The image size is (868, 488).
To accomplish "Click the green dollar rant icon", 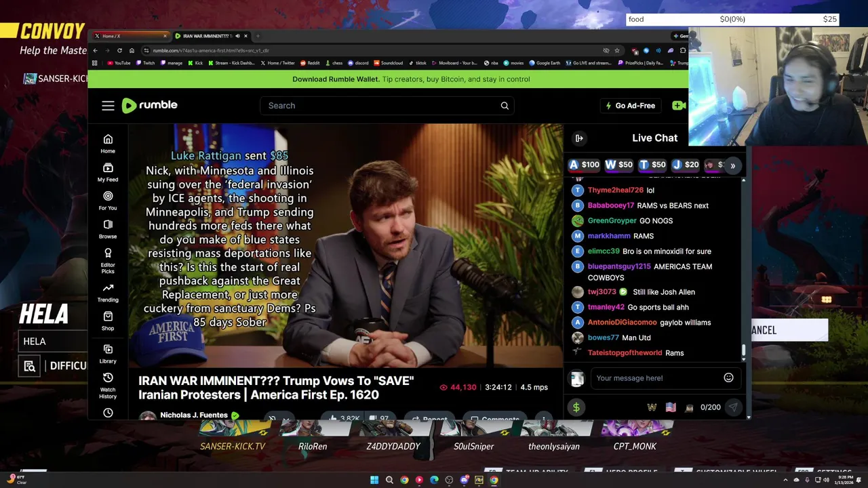I will (x=576, y=407).
